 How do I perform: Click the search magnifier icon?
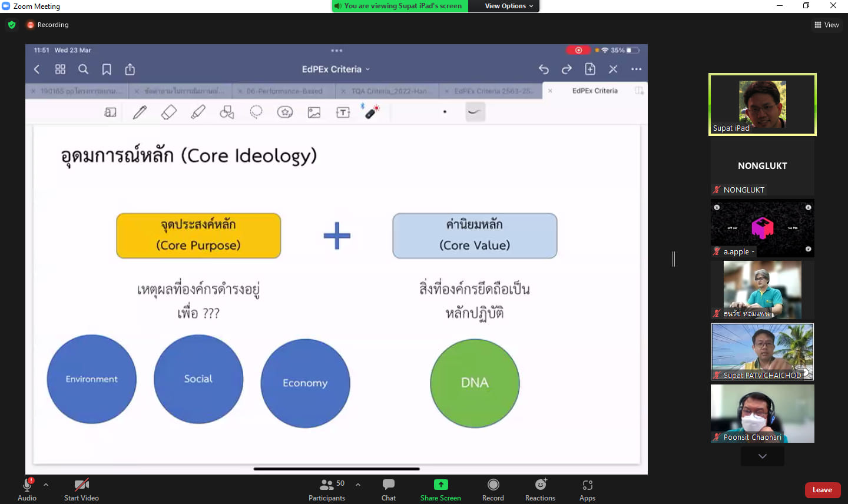pos(83,69)
